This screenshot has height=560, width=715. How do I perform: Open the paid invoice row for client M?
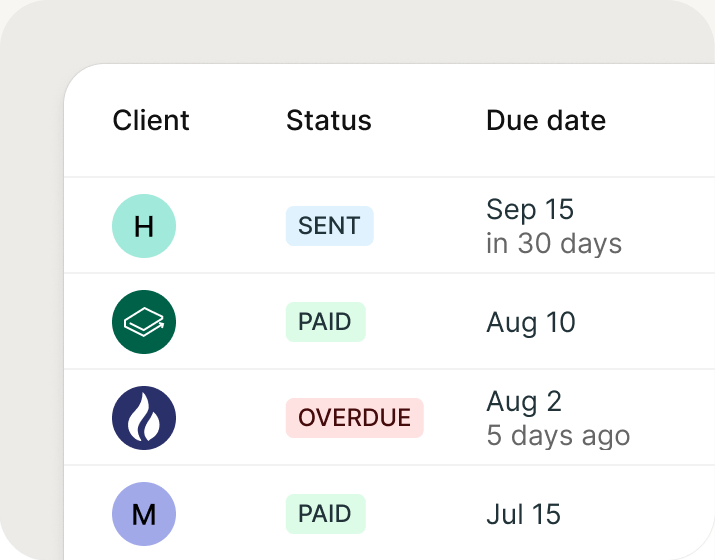[389, 513]
